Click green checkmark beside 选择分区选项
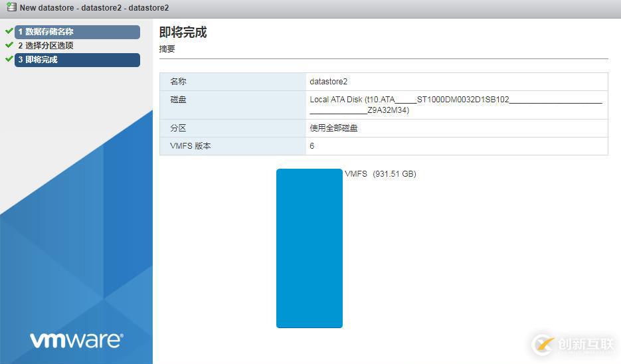Viewport: 621px width, 364px height. tap(9, 45)
